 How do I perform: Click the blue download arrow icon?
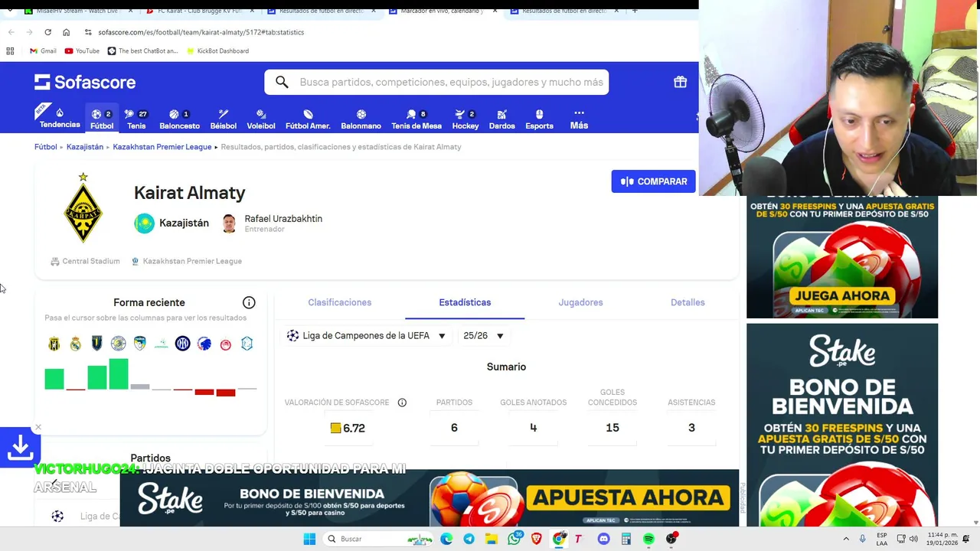click(20, 447)
